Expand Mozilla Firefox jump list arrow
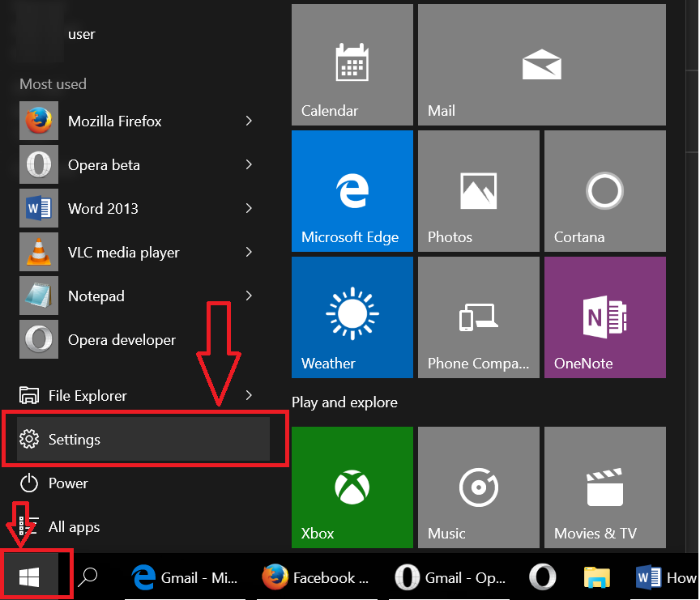This screenshot has height=600, width=700. [x=249, y=121]
